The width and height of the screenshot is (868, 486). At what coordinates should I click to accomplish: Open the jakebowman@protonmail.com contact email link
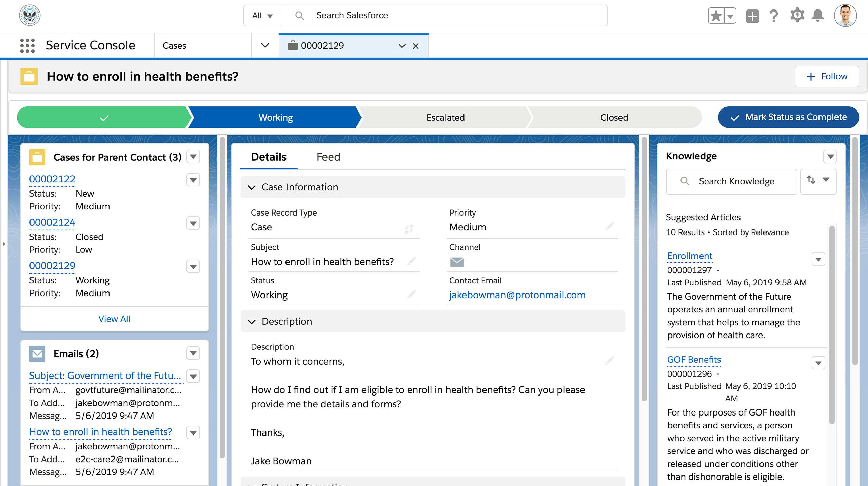[517, 295]
